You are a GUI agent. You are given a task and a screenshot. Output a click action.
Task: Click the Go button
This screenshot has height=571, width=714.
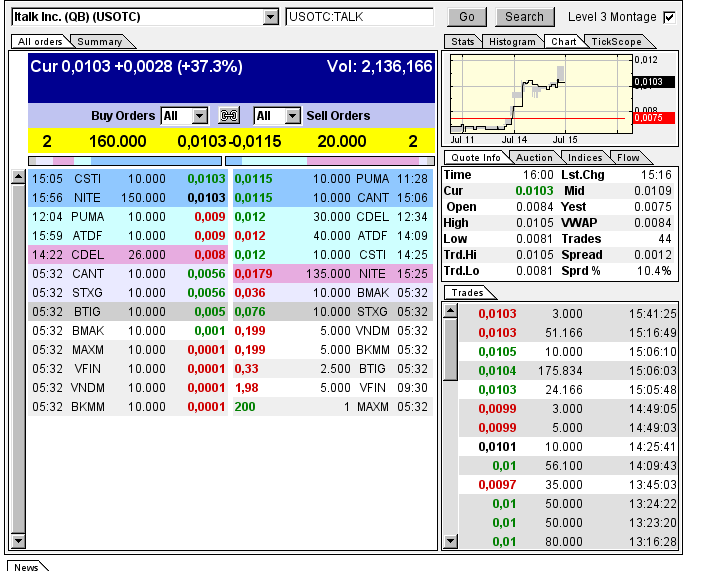467,17
